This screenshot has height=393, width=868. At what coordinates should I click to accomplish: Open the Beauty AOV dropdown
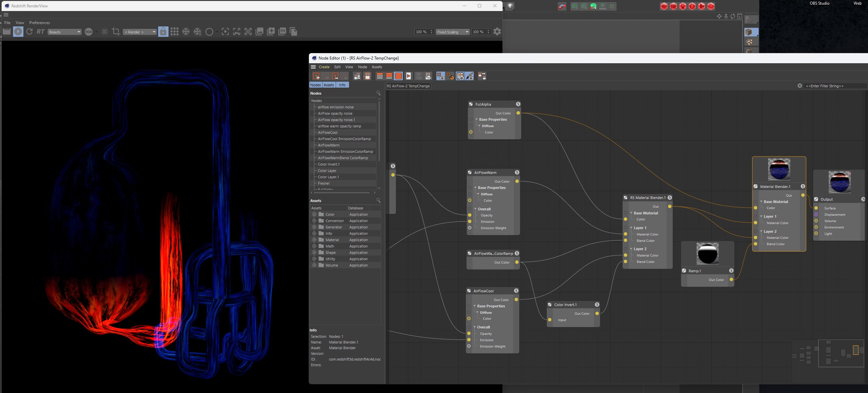(x=64, y=32)
